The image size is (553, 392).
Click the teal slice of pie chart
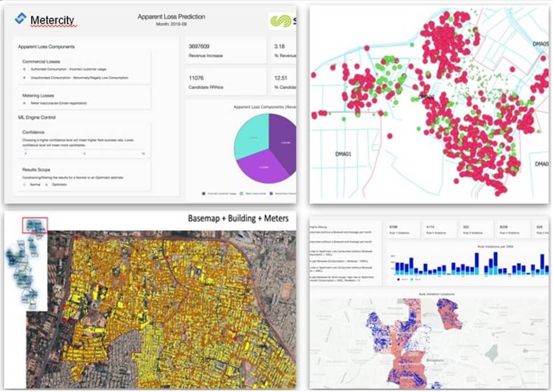click(x=251, y=136)
